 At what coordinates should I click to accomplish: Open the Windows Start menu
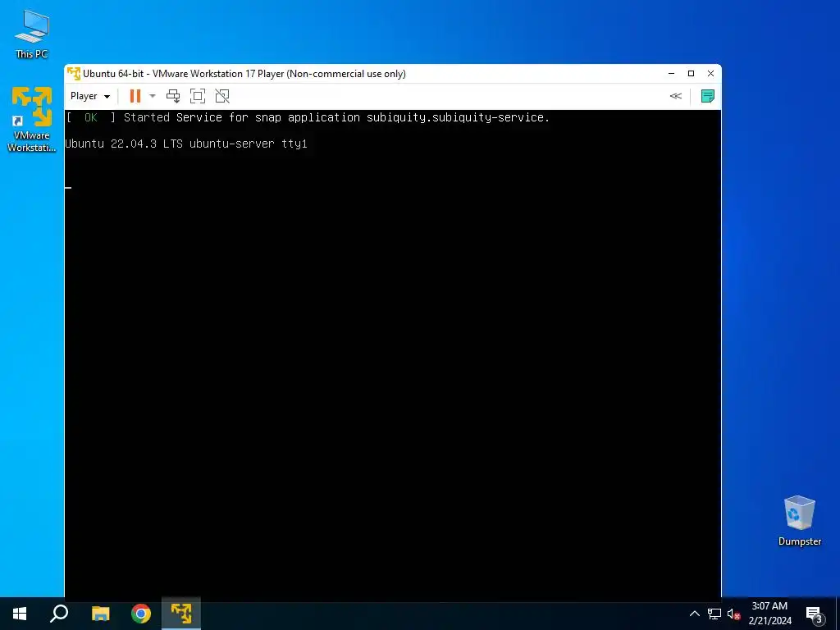tap(20, 614)
